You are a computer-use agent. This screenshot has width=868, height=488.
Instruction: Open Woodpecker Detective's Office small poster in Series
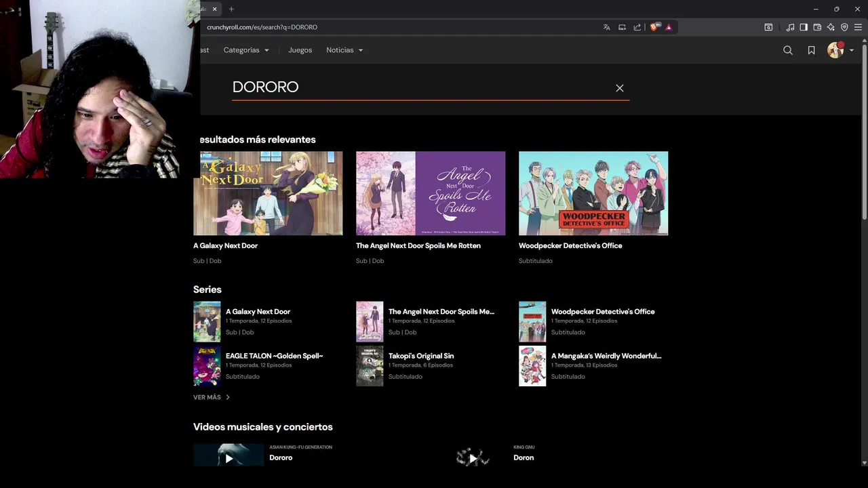(532, 322)
